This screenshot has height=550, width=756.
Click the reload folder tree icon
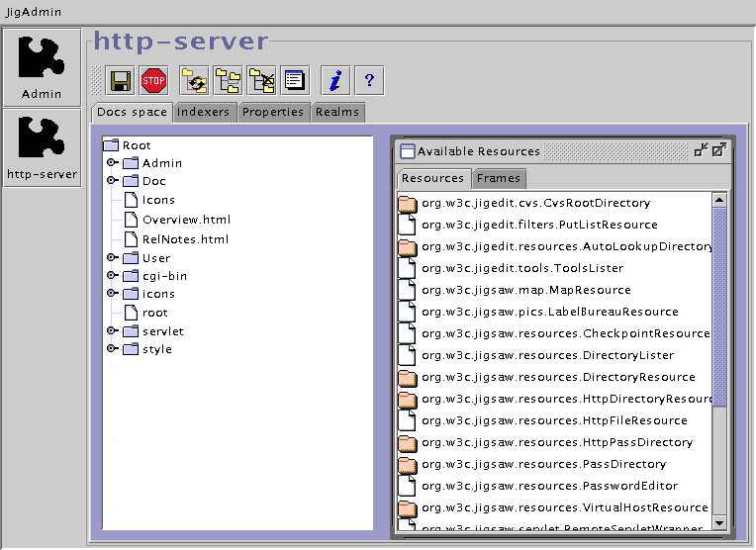195,80
